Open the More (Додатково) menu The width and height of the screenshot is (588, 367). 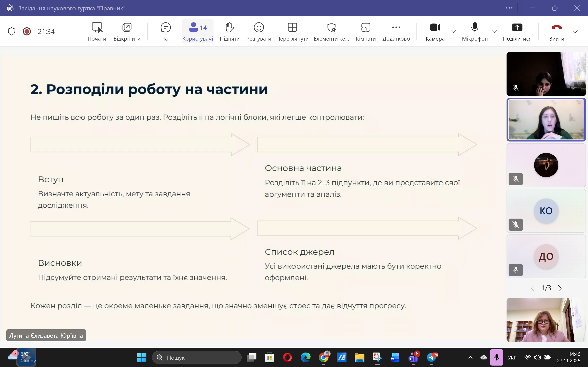pyautogui.click(x=396, y=31)
